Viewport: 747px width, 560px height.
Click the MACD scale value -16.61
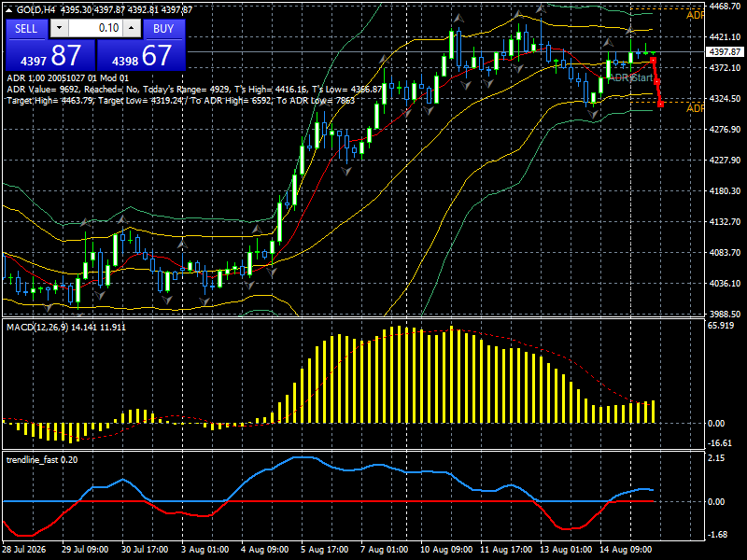click(720, 442)
